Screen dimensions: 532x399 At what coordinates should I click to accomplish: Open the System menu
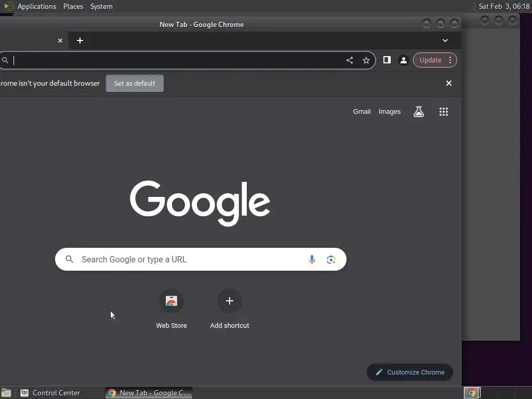pyautogui.click(x=101, y=6)
